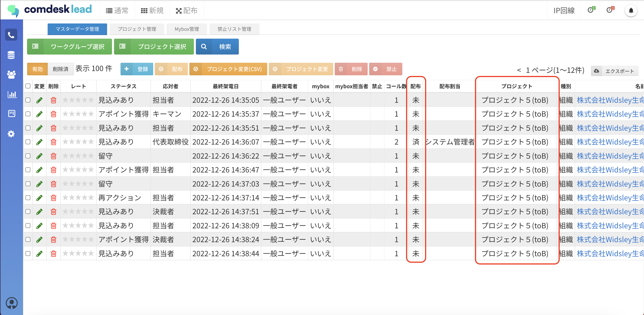Viewport: 644px width, 315px height.
Task: Open the bar chart reports icon
Action: pos(12,94)
